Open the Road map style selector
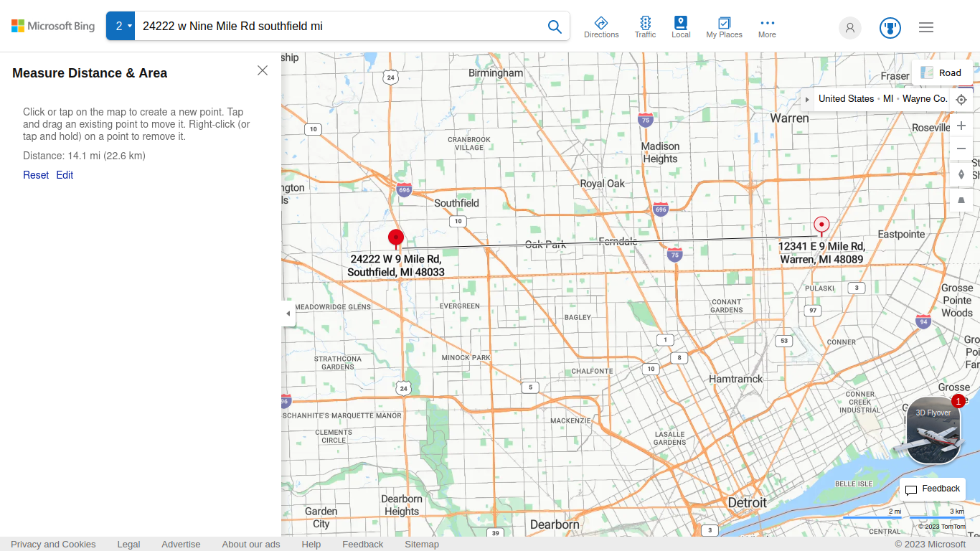Image resolution: width=980 pixels, height=551 pixels. coord(942,72)
